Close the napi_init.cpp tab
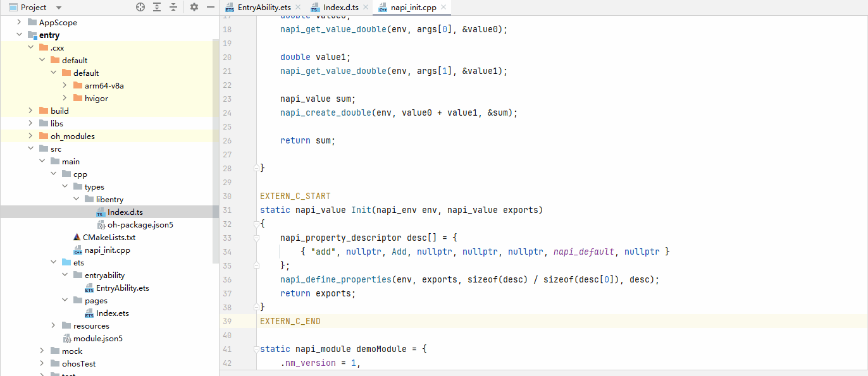Image resolution: width=868 pixels, height=376 pixels. pos(443,8)
